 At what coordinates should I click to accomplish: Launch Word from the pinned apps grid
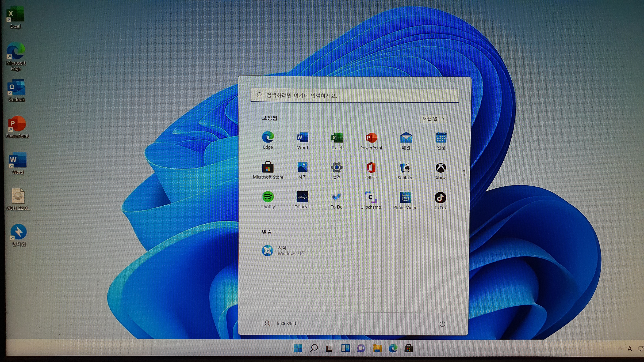coord(302,141)
